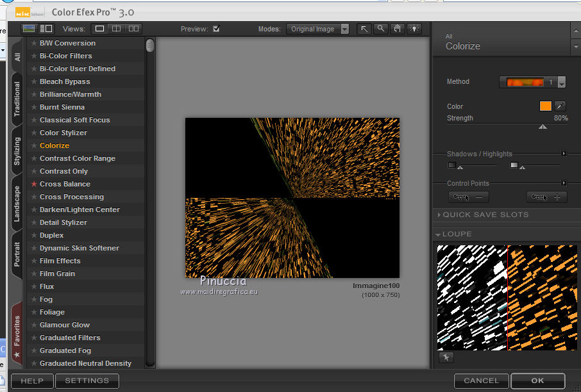Open the Settings dialog
The height and width of the screenshot is (392, 581).
click(x=87, y=380)
